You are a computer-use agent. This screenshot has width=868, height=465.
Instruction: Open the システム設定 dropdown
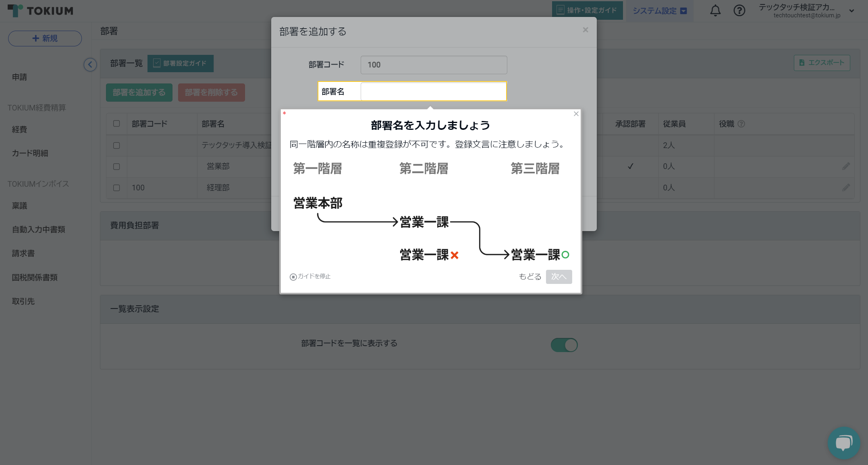(x=659, y=10)
